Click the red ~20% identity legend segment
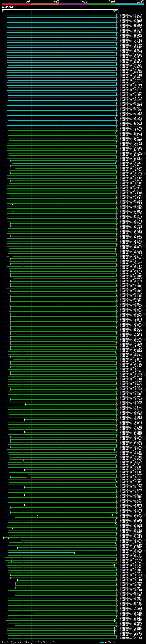This screenshot has height=644, width=146. 16,4
